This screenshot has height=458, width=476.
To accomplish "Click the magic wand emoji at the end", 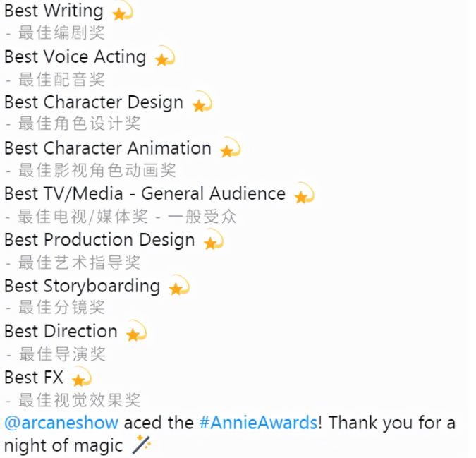I will (x=142, y=445).
